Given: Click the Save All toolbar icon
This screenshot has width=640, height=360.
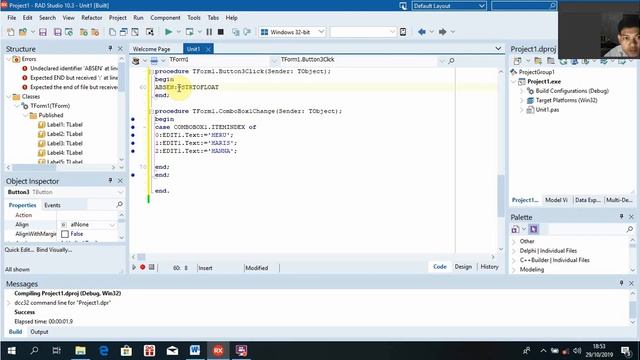Looking at the screenshot, I should pos(58,32).
